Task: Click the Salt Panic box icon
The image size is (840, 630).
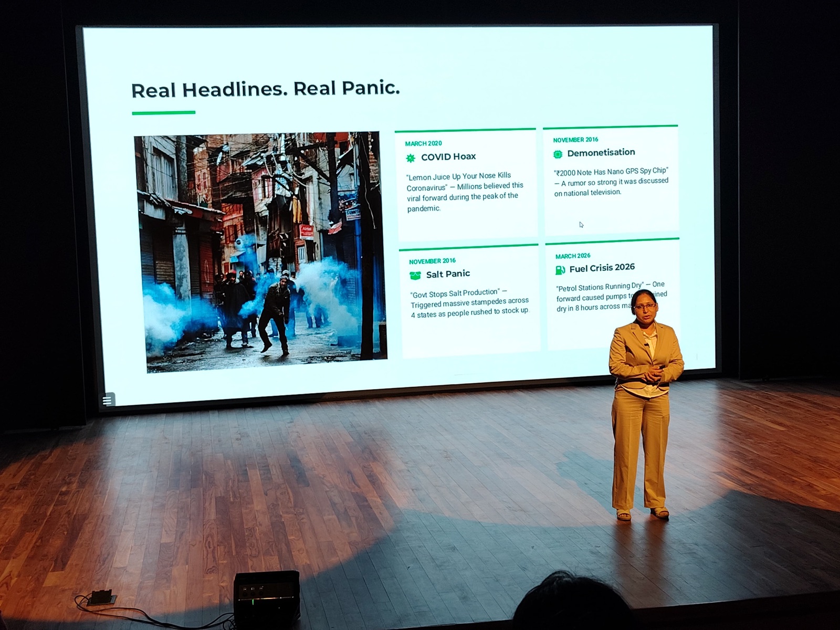Action: tap(415, 275)
